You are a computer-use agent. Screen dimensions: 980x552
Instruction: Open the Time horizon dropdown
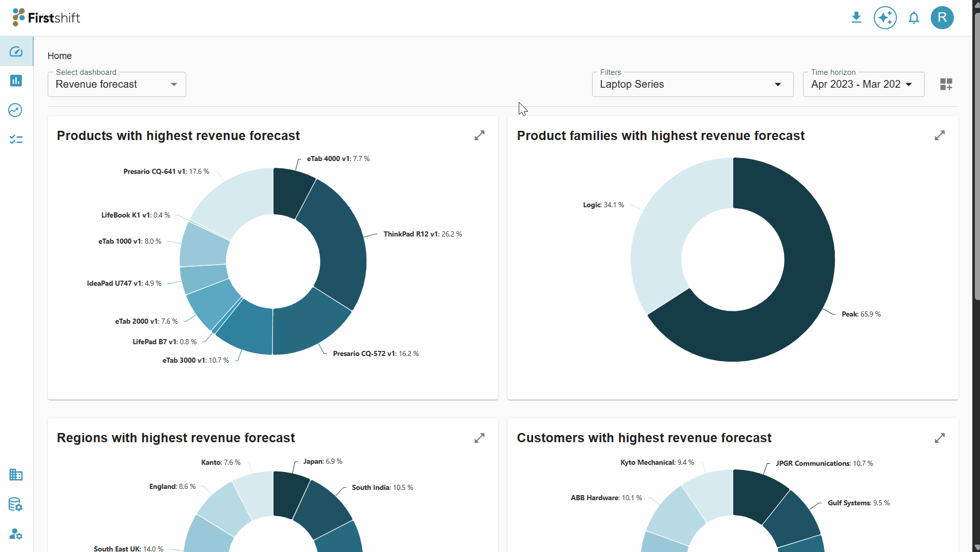(864, 84)
